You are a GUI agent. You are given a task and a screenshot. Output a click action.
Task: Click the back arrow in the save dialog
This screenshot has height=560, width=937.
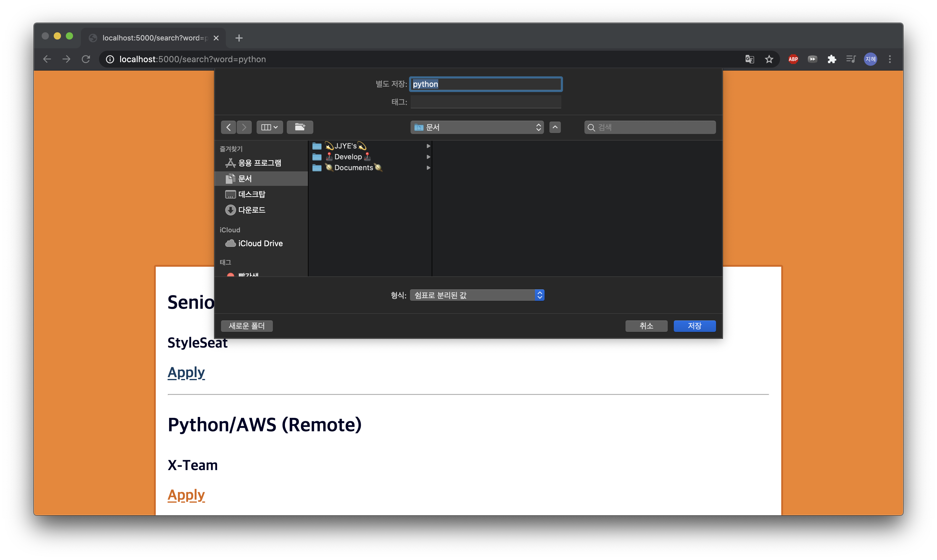229,127
